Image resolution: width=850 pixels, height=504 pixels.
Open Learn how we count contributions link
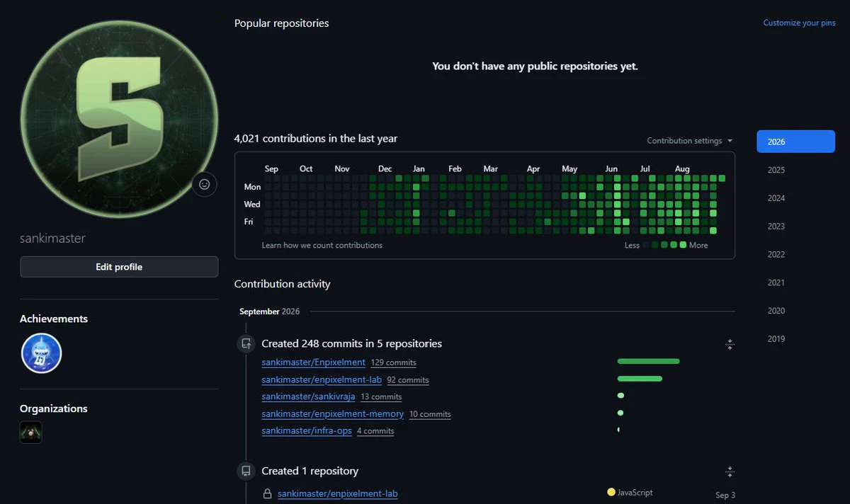tap(322, 246)
